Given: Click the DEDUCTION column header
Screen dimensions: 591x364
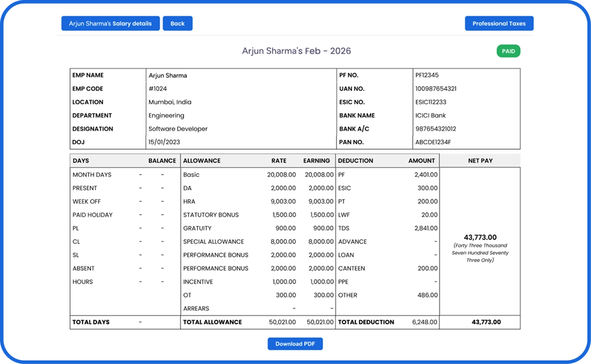Looking at the screenshot, I should click(355, 160).
